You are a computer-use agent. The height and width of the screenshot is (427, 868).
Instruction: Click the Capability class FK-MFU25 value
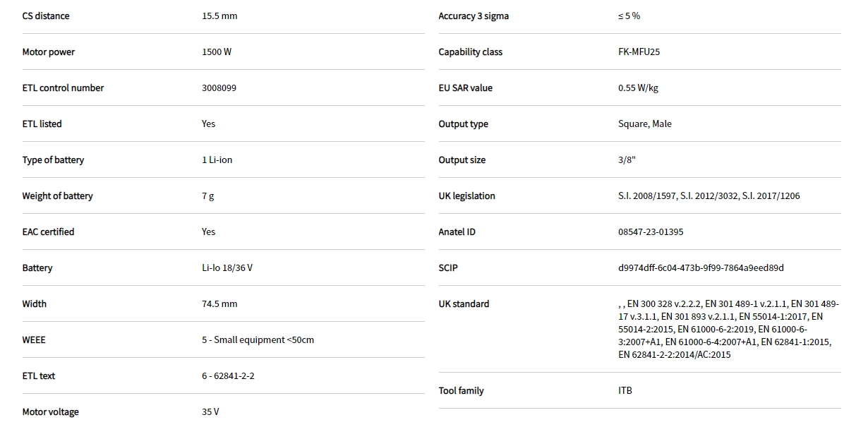[639, 52]
